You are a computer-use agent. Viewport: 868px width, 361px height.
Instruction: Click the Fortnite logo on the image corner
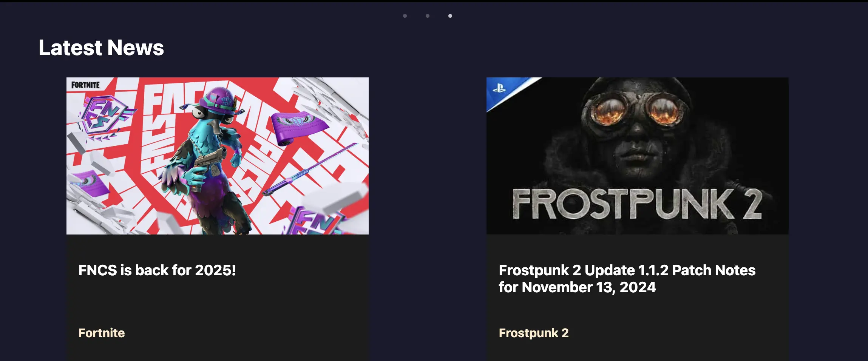[86, 85]
